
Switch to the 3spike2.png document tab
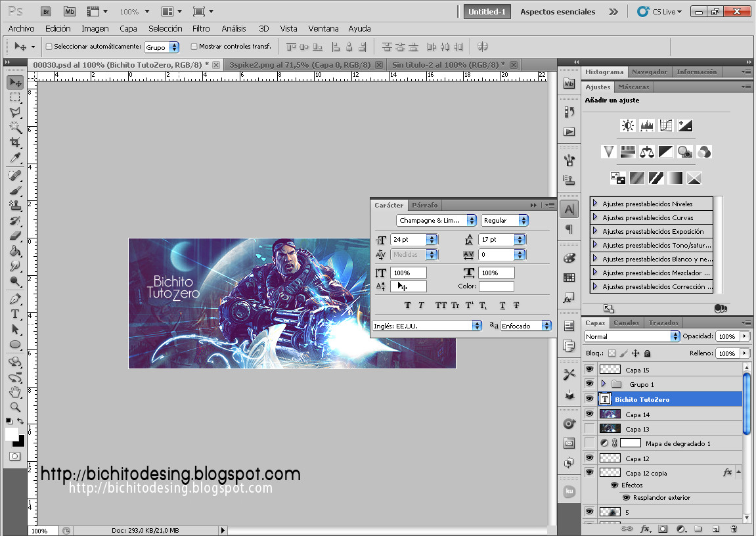coord(300,64)
